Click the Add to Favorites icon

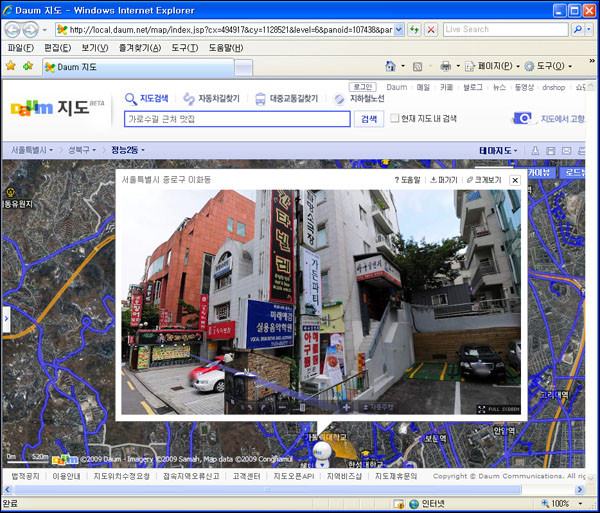(28, 66)
